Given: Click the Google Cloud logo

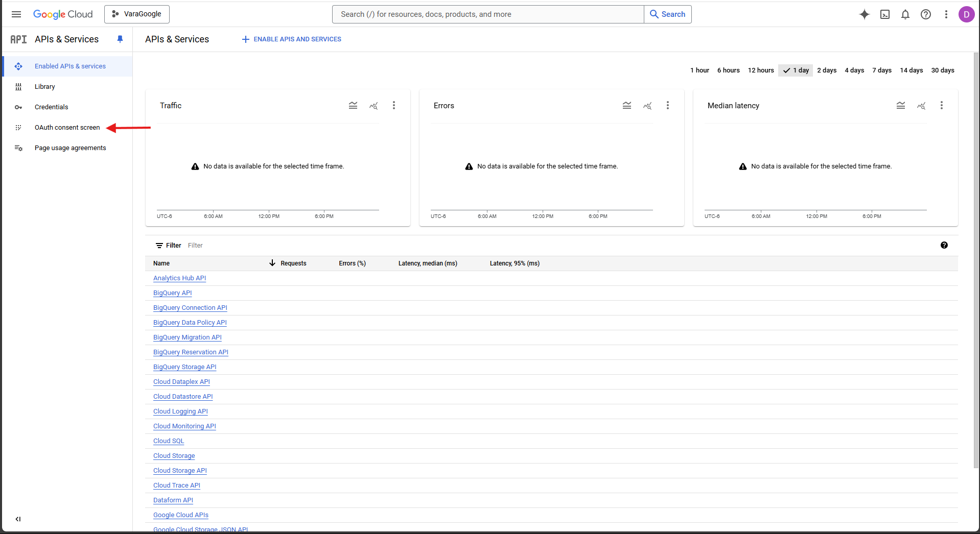Looking at the screenshot, I should point(63,14).
